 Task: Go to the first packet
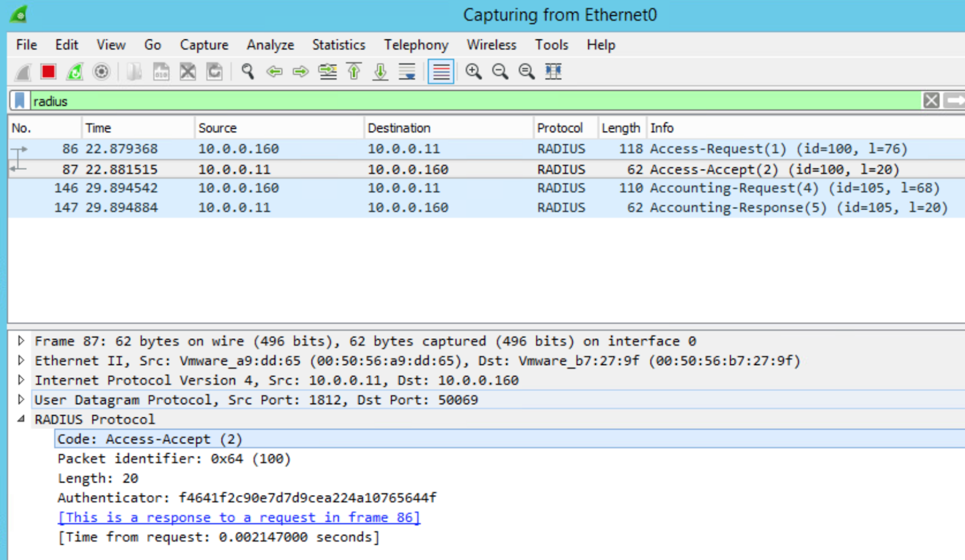tap(353, 71)
